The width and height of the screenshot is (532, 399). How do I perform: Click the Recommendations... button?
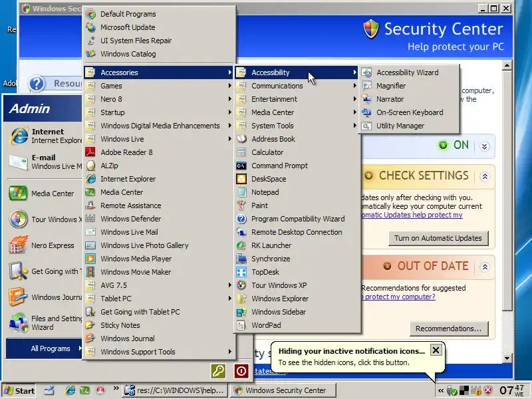pyautogui.click(x=448, y=329)
